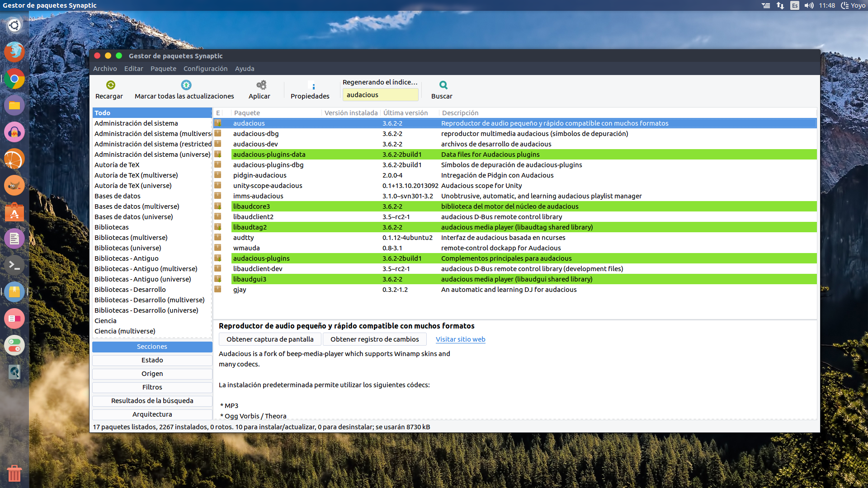Screen dimensions: 868x488
Task: Click status box of imms-audacious row
Action: point(218,196)
